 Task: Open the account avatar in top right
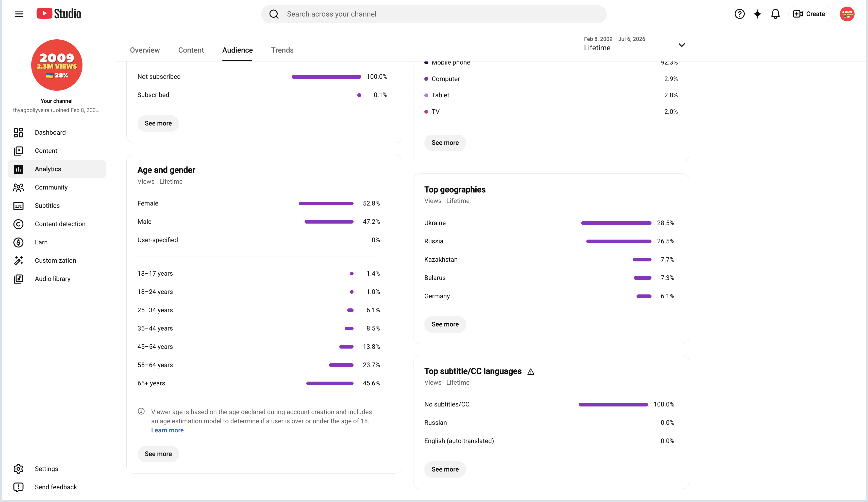pyautogui.click(x=847, y=14)
